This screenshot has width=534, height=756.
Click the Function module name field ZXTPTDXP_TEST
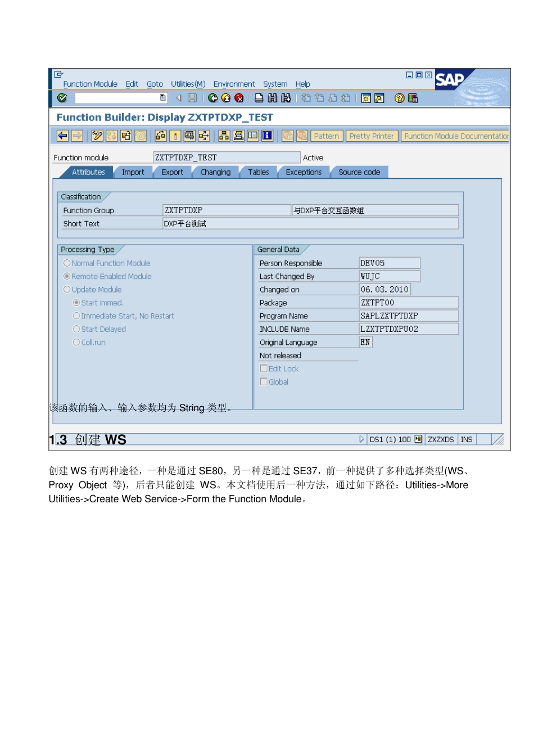tap(227, 157)
